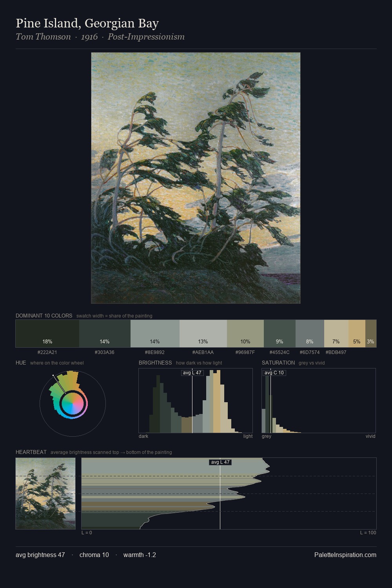
Task: Click the saturation 'avg C 10' label
Action: click(x=274, y=373)
